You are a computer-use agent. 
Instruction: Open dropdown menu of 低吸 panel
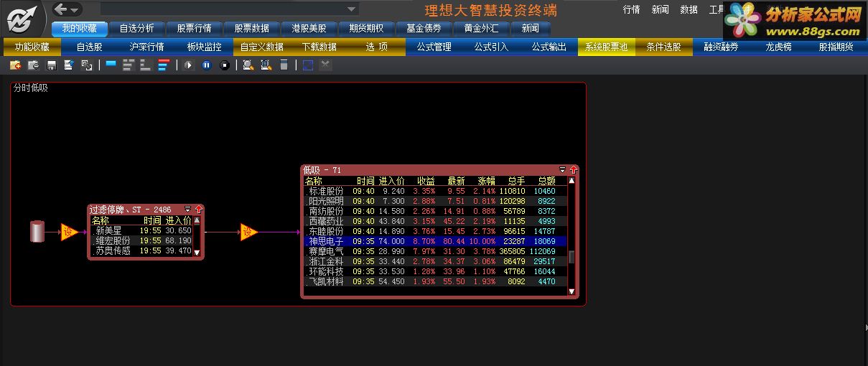pyautogui.click(x=563, y=170)
